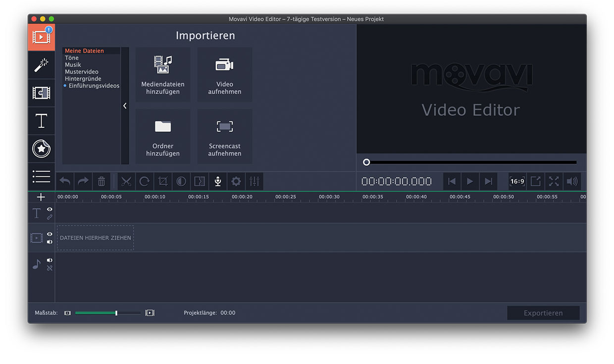
Task: Click the Rotate clip icon
Action: tap(145, 181)
